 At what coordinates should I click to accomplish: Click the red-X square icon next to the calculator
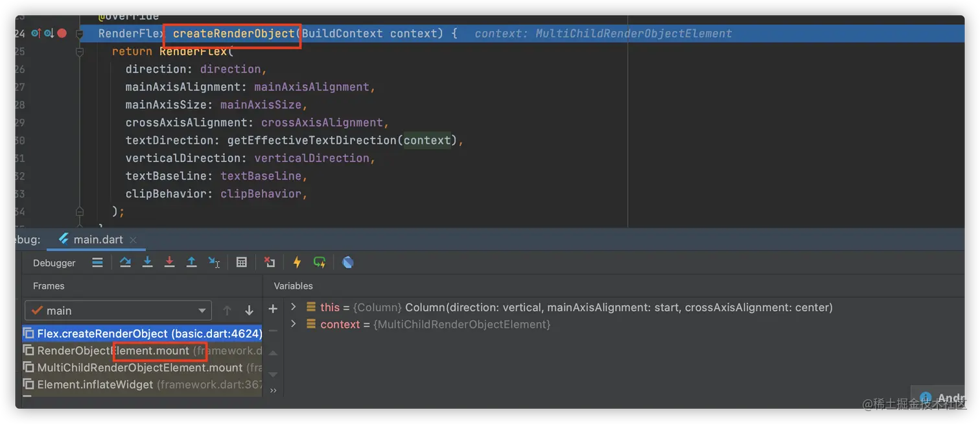click(270, 262)
